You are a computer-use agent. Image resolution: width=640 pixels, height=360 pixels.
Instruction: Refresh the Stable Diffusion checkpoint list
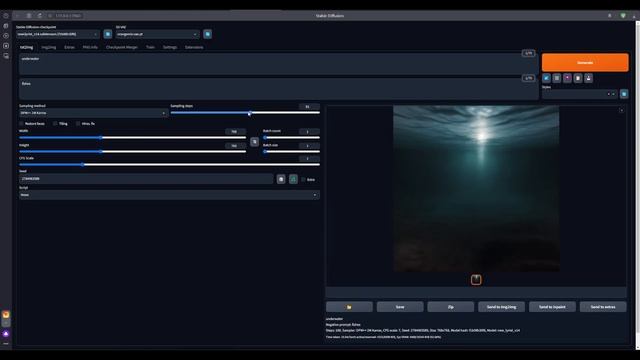coord(108,34)
